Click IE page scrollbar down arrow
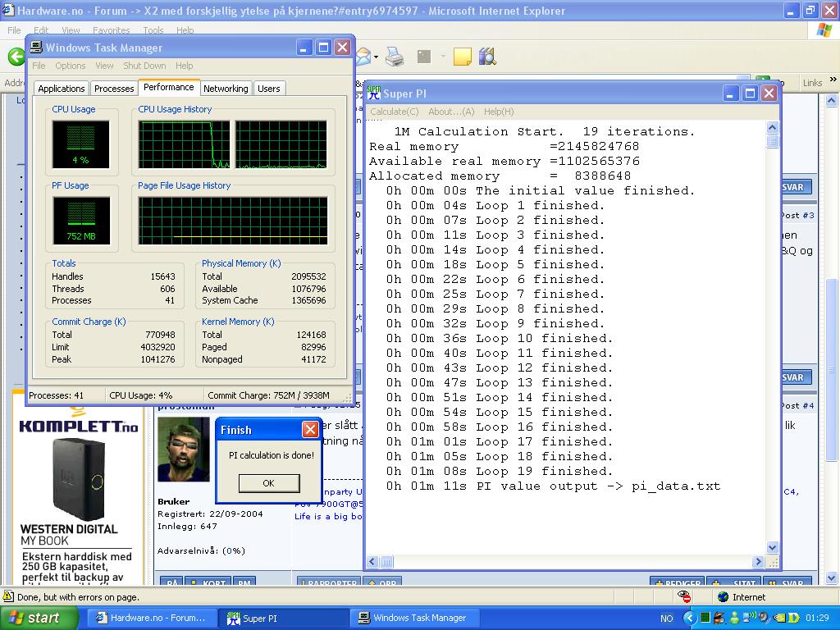Viewport: 840px width, 630px height. [832, 578]
